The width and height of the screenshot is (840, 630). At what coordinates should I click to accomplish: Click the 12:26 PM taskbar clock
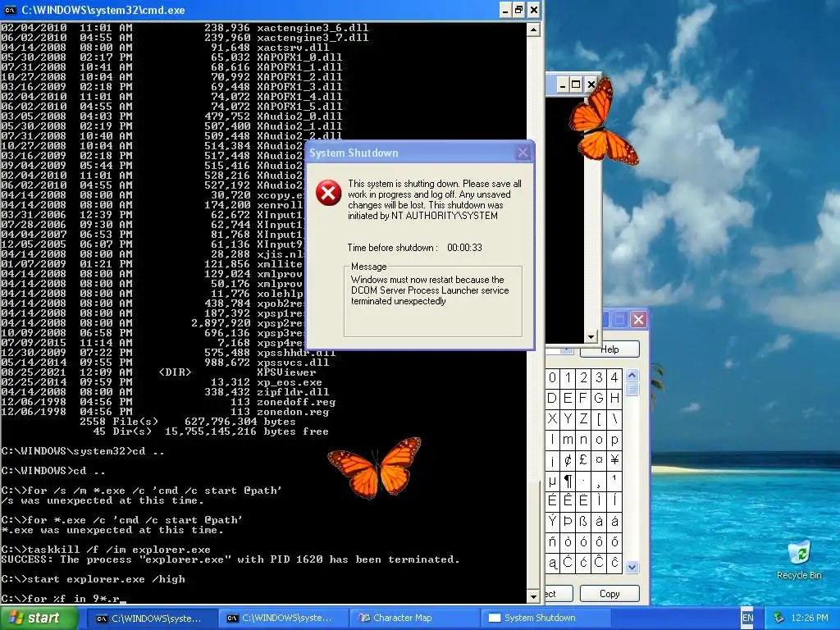(810, 618)
